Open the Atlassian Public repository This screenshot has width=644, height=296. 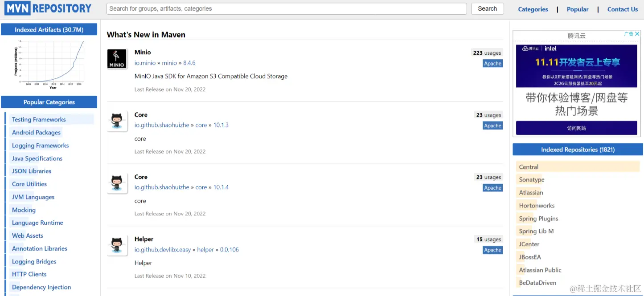540,270
